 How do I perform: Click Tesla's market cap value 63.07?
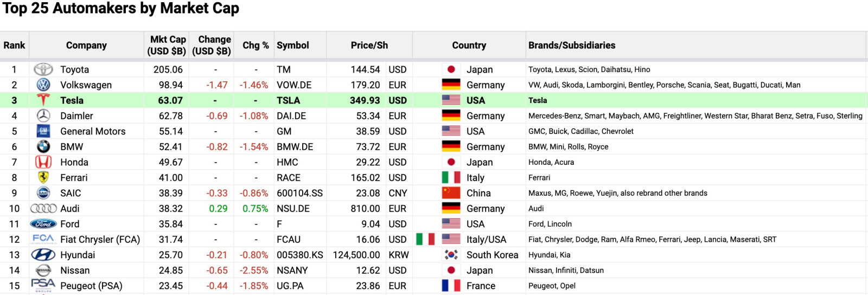coord(170,100)
